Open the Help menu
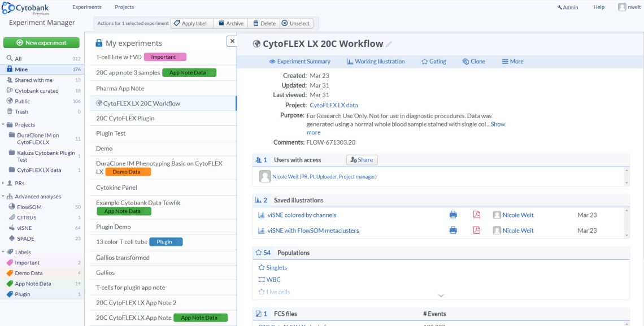This screenshot has width=644, height=326. pos(599,7)
